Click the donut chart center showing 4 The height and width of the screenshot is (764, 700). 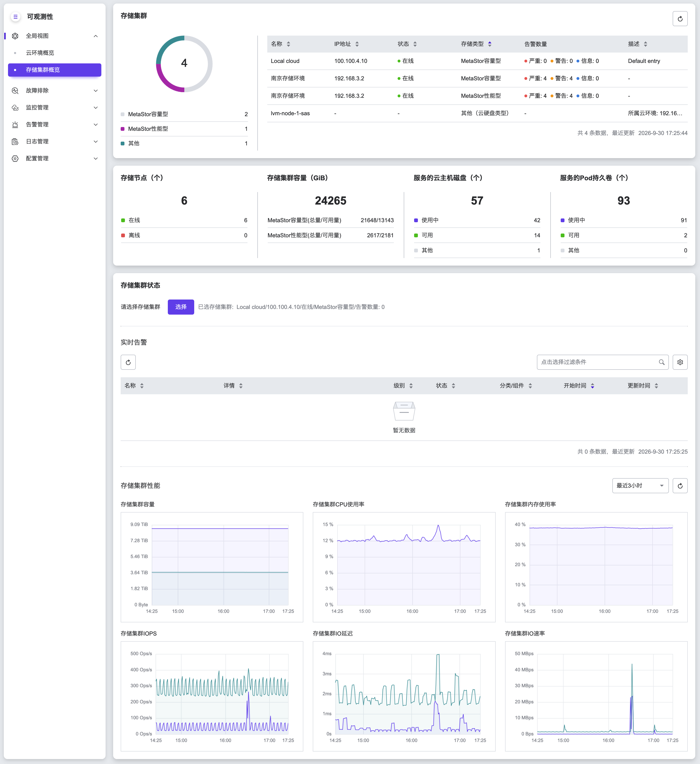click(x=184, y=63)
